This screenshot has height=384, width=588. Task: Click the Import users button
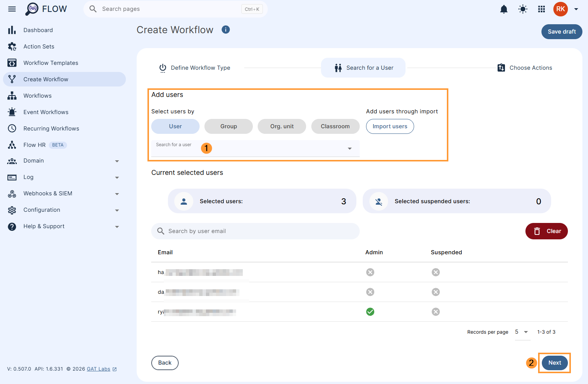(390, 126)
